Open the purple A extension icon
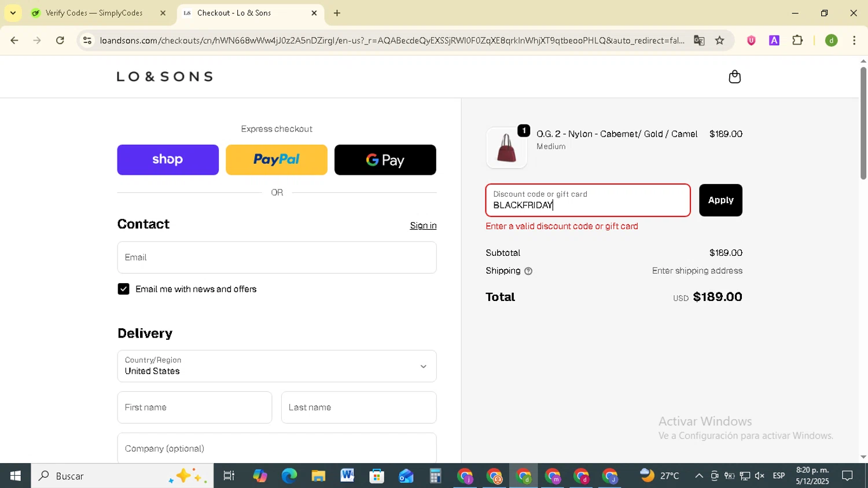 tap(774, 41)
